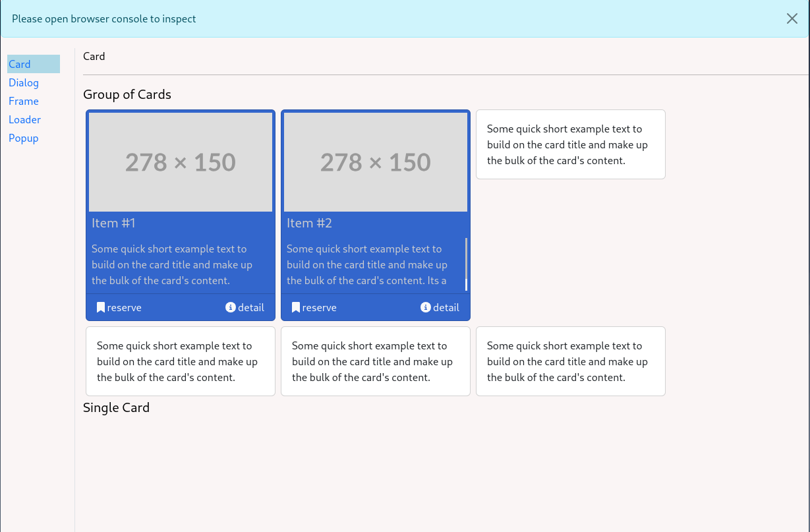Click the info icon on Item #1 card
This screenshot has width=810, height=532.
coord(230,307)
